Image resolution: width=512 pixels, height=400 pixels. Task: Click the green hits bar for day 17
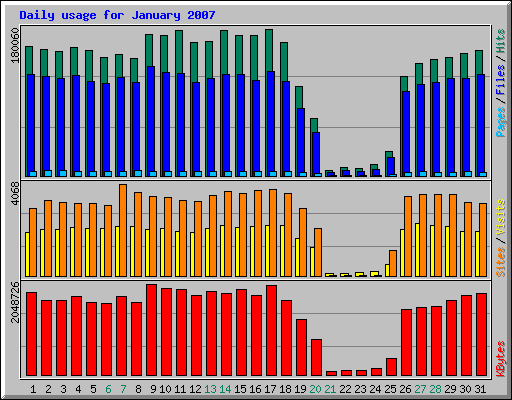[269, 50]
